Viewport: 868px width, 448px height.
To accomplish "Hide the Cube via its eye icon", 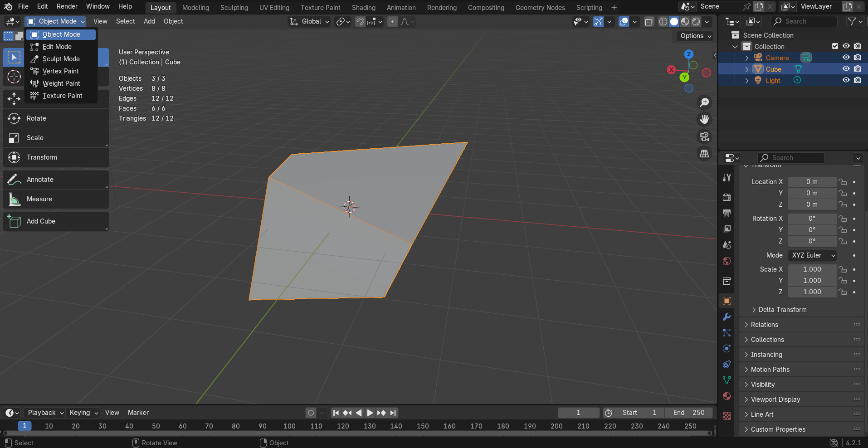I will pos(846,69).
